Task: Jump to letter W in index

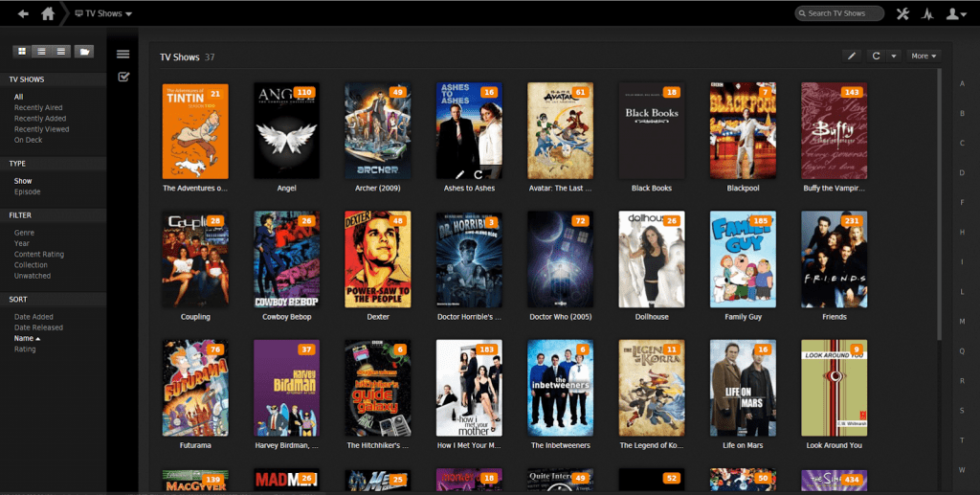Action: click(x=963, y=470)
